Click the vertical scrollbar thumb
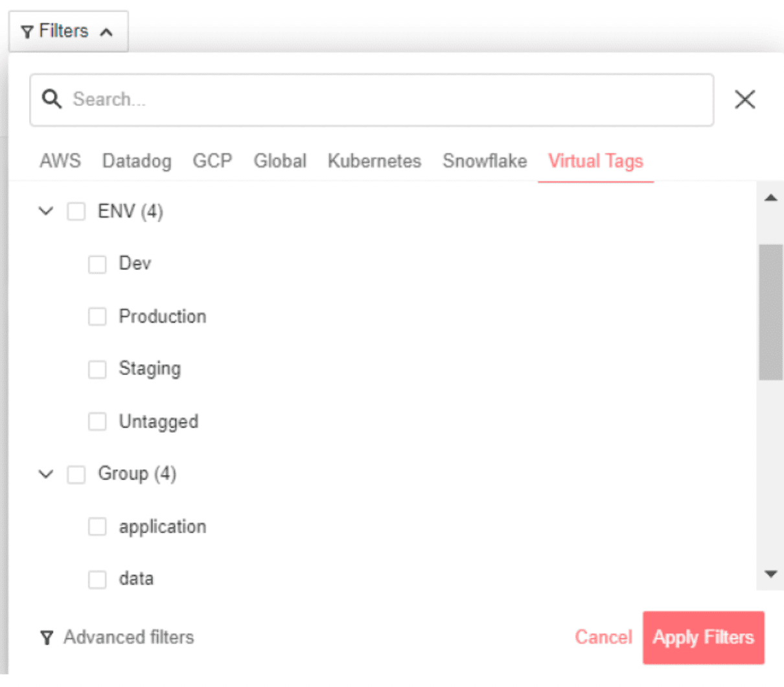This screenshot has width=784, height=687. click(x=770, y=312)
